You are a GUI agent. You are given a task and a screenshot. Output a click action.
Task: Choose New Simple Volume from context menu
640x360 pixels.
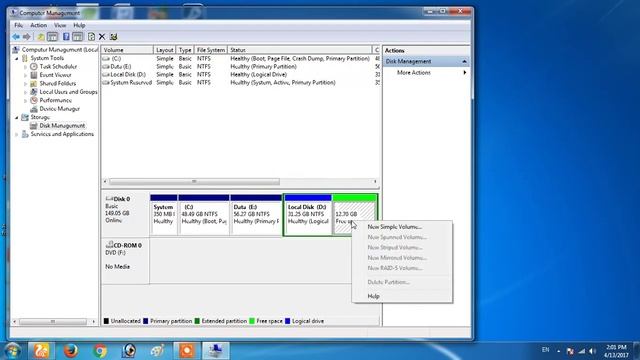click(402, 227)
